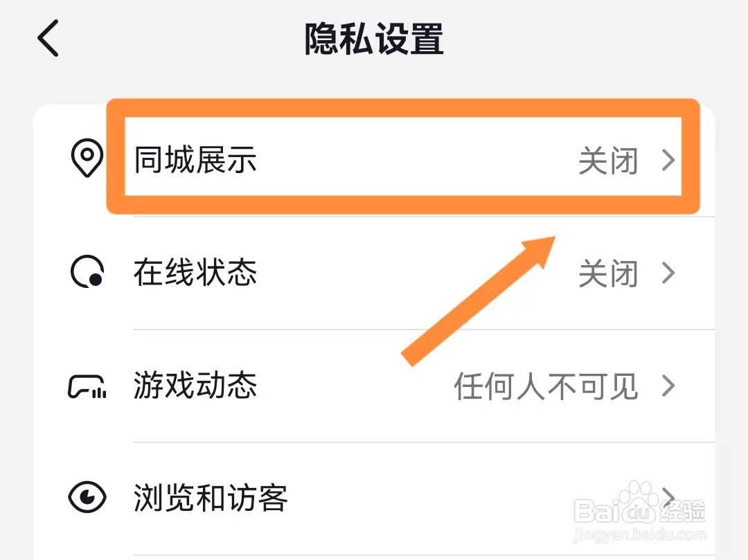Open the 在线状态 setting
The image size is (748, 560).
[x=195, y=273]
